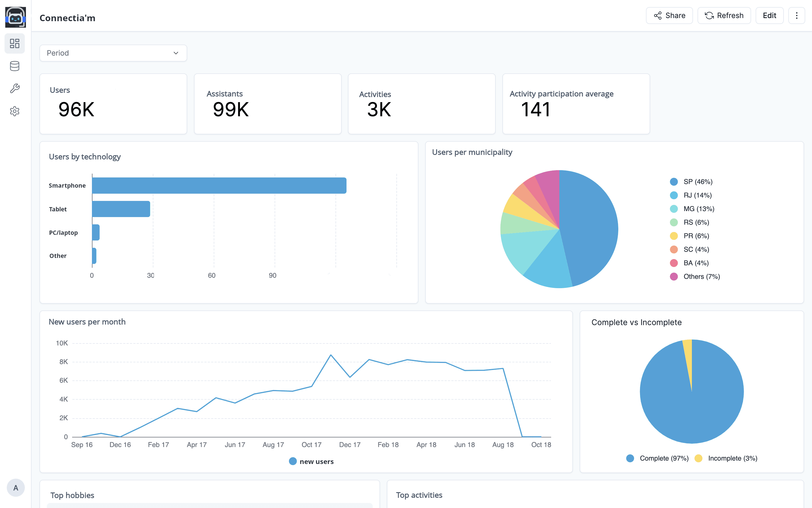Click the Dec 17 axis label
Screen dimensions: 812x508
350,444
